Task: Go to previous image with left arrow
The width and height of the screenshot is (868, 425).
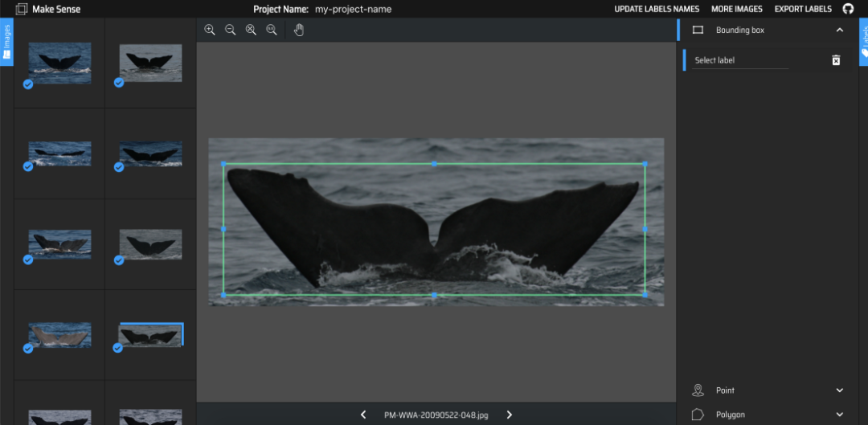Action: 363,415
